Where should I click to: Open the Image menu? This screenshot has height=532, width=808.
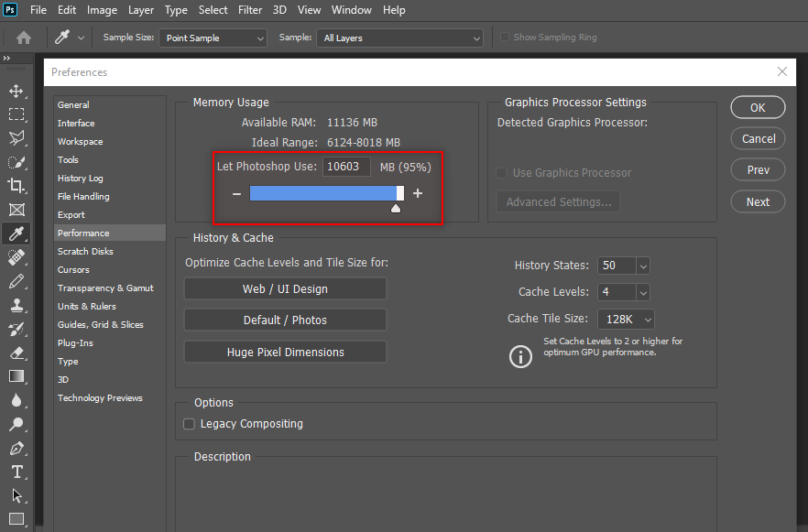pos(102,10)
